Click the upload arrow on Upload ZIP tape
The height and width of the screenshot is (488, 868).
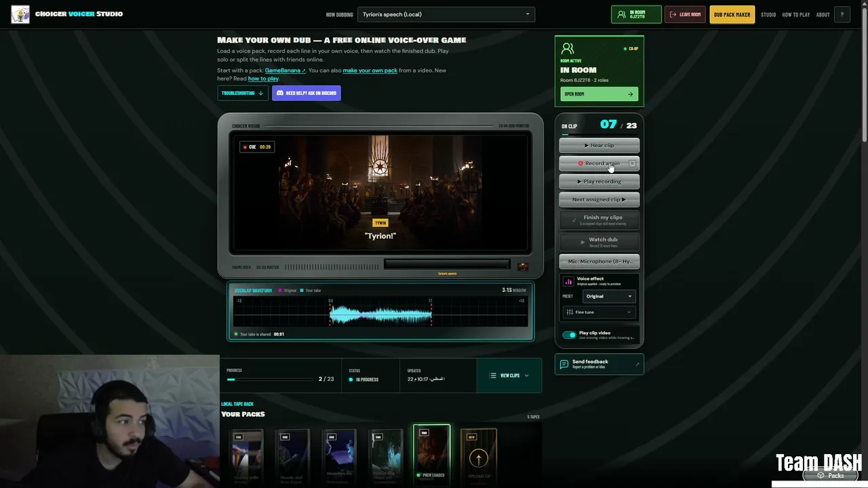[479, 459]
